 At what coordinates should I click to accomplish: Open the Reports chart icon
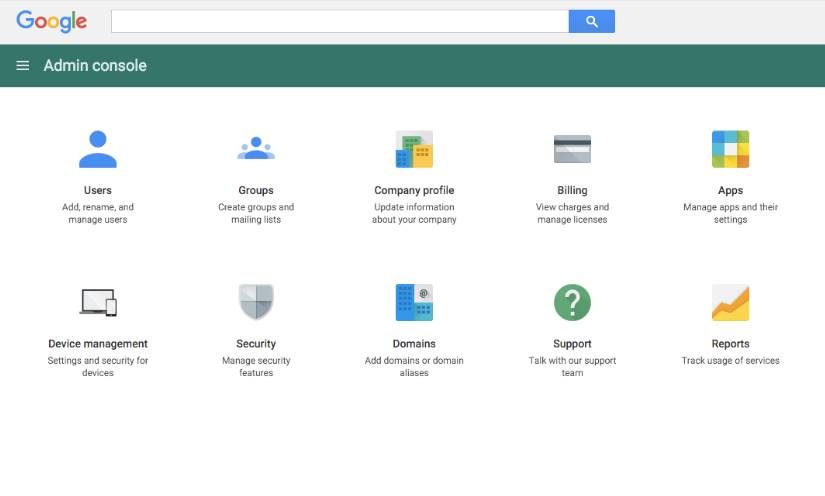coord(730,302)
